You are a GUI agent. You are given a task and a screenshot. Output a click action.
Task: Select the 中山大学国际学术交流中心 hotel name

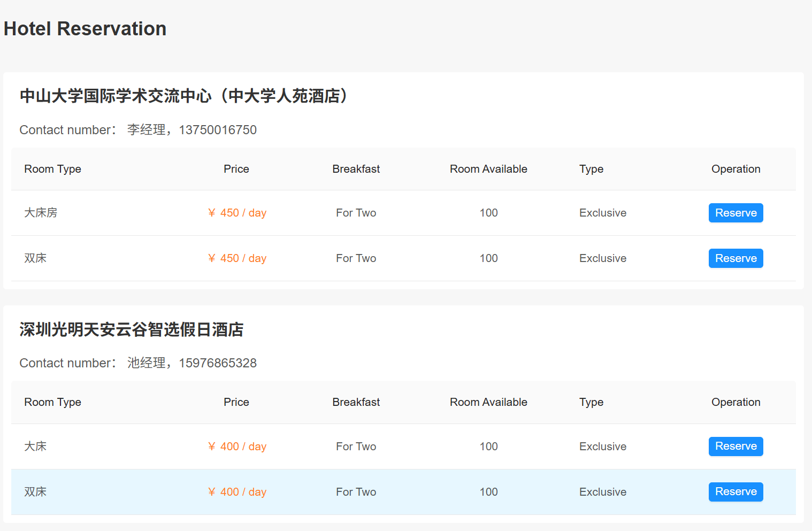(183, 96)
